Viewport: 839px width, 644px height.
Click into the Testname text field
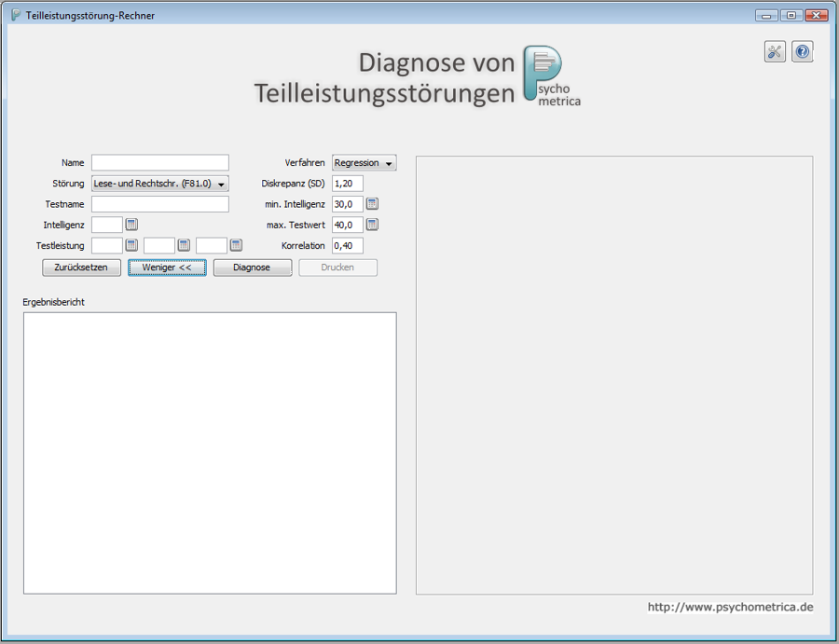tap(159, 204)
